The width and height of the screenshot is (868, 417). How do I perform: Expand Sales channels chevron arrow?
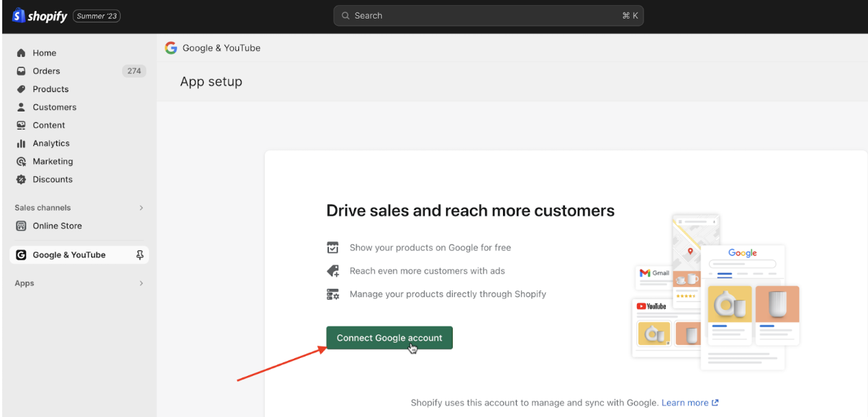pos(141,208)
